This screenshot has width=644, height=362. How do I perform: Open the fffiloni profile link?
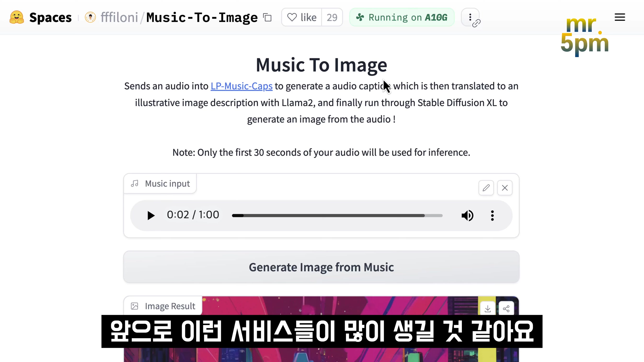coord(119,17)
